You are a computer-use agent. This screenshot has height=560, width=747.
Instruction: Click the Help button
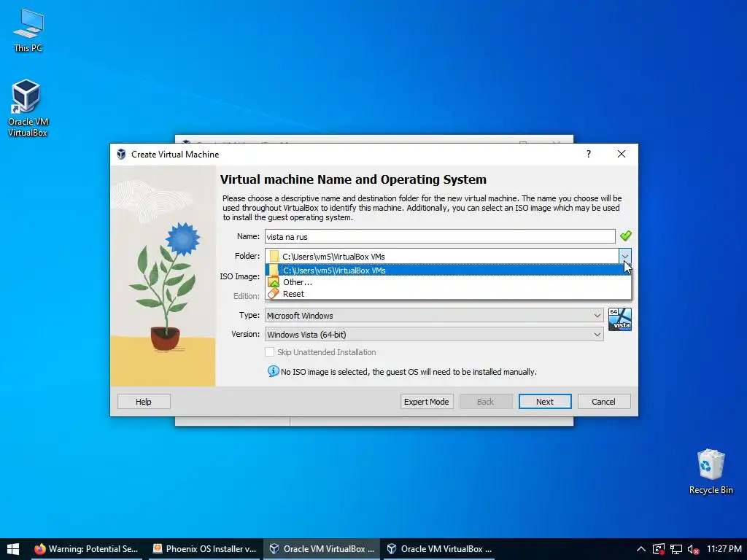click(144, 402)
